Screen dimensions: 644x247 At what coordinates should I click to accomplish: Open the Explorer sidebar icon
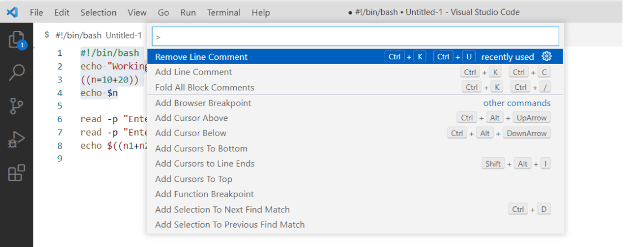pyautogui.click(x=16, y=40)
